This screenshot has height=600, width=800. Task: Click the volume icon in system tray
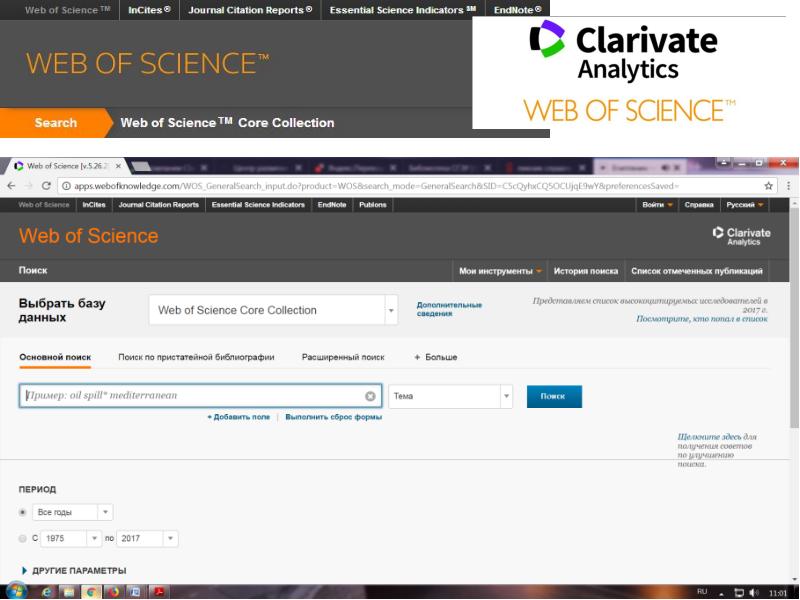point(753,592)
